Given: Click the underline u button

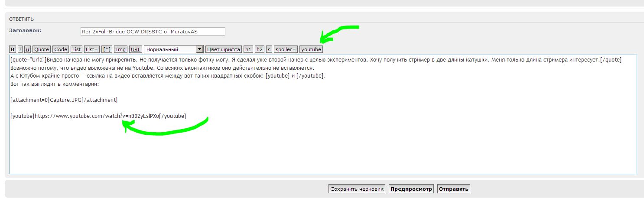Looking at the screenshot, I should [x=27, y=49].
